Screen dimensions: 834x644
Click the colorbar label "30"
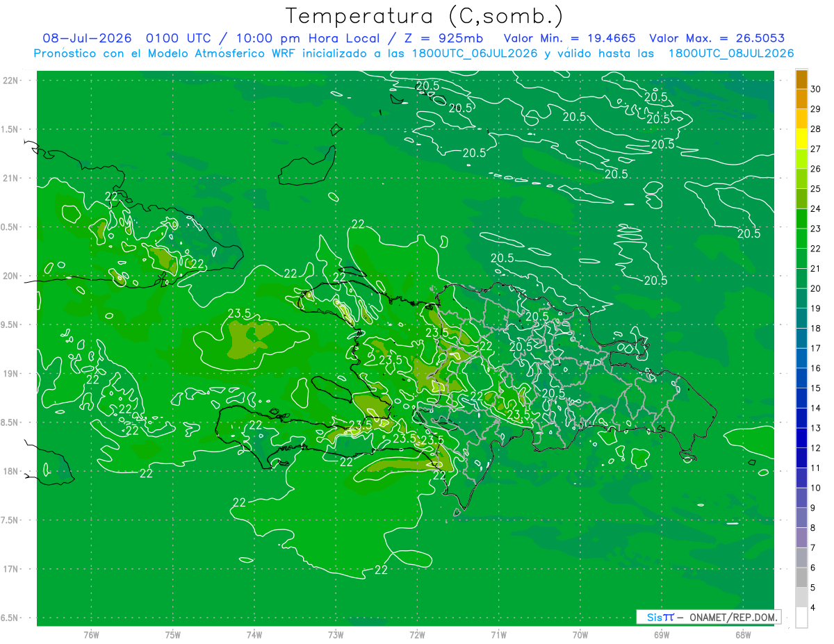(816, 89)
